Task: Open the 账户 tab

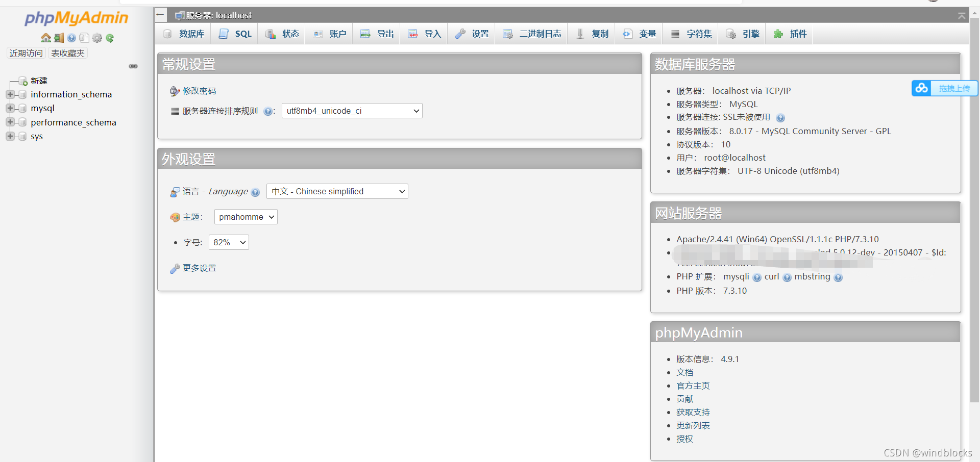Action: 330,34
